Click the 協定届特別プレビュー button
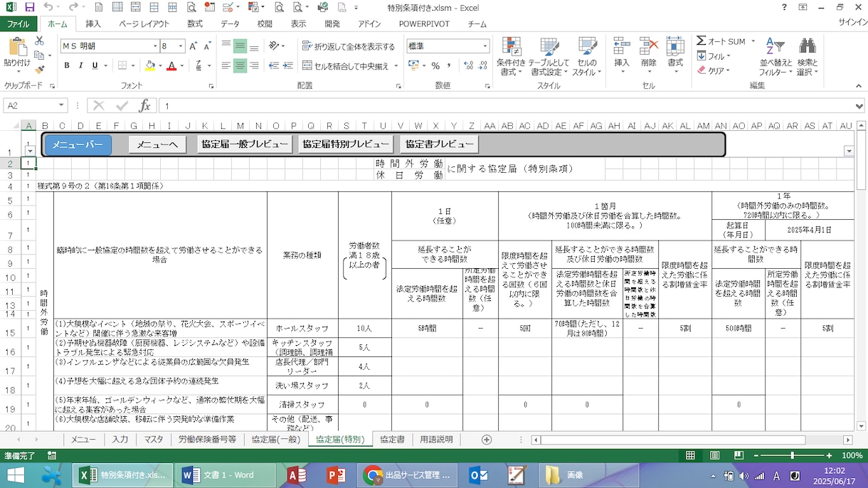The image size is (868, 488). 346,144
